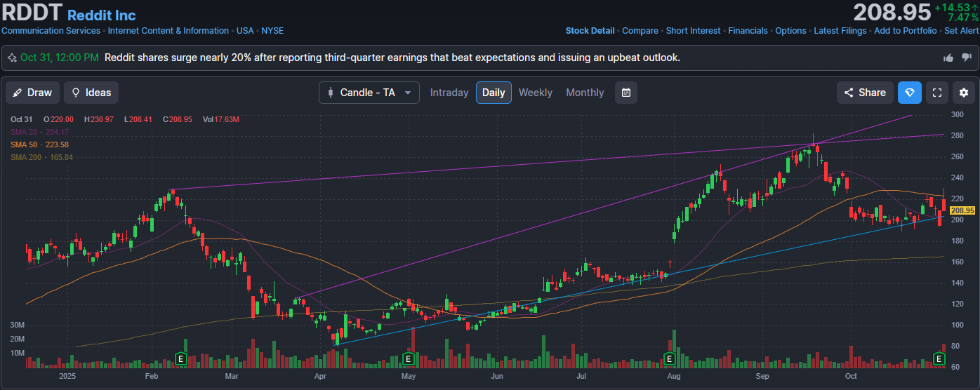
Task: Select the Daily timeframe
Action: (494, 93)
